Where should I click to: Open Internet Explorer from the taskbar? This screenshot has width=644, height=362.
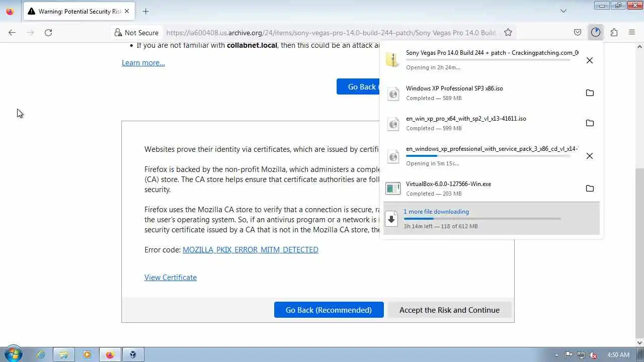click(x=41, y=354)
